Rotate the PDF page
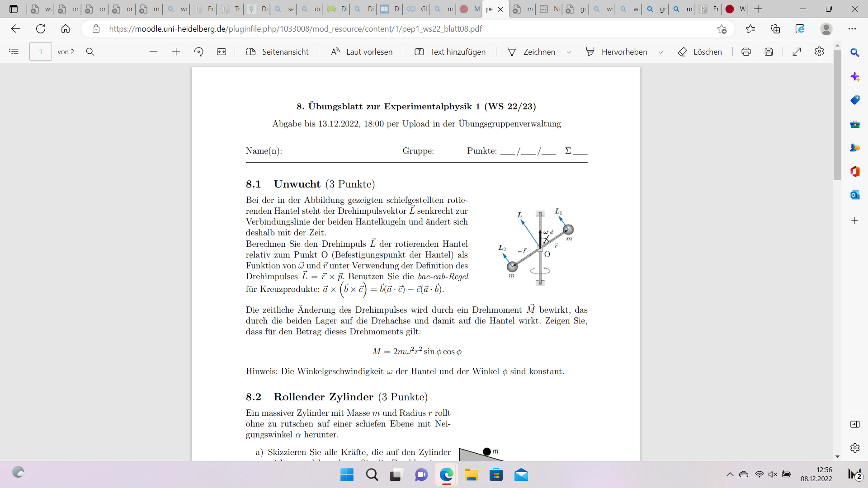Image resolution: width=868 pixels, height=488 pixels. 198,52
